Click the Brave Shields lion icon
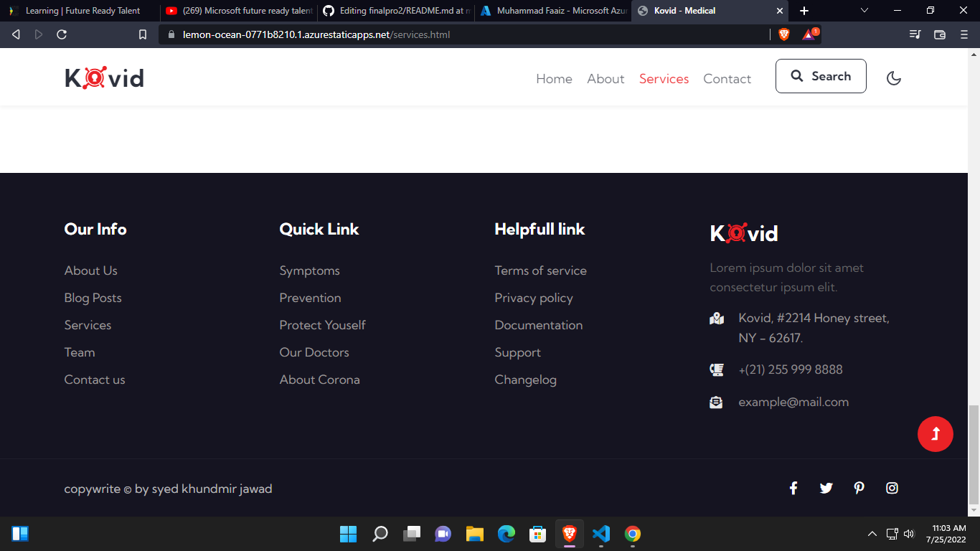The height and width of the screenshot is (551, 980). [x=783, y=34]
